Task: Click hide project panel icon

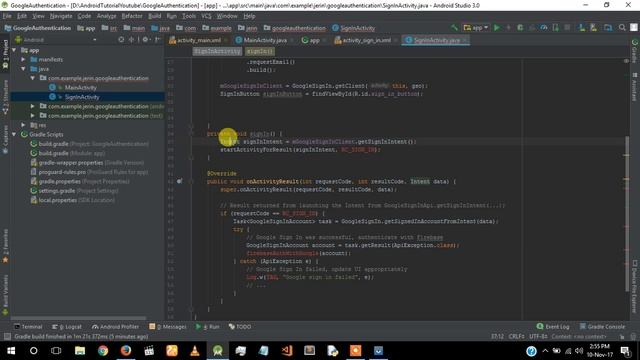Action: point(157,40)
